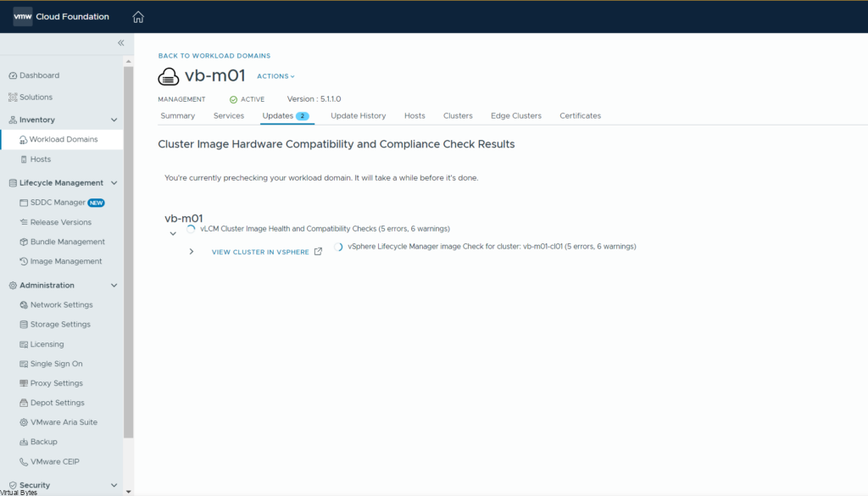Click the external link icon beside View Cluster
868x496 pixels.
319,252
